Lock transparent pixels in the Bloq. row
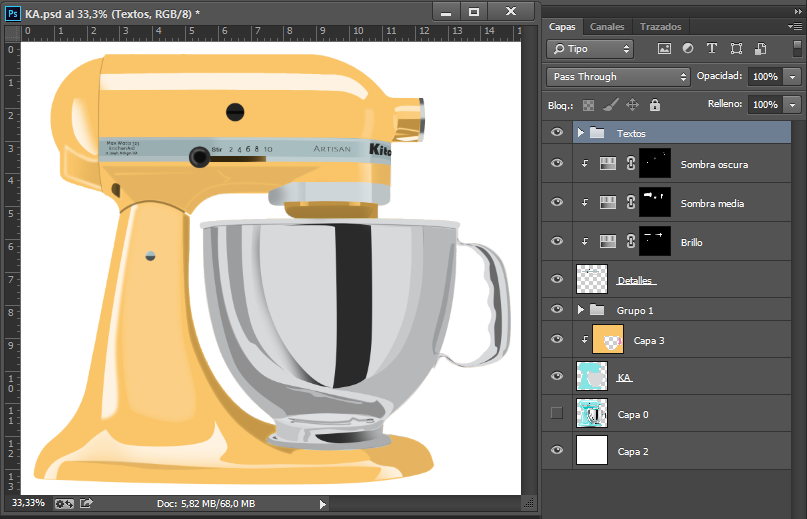 pos(589,104)
